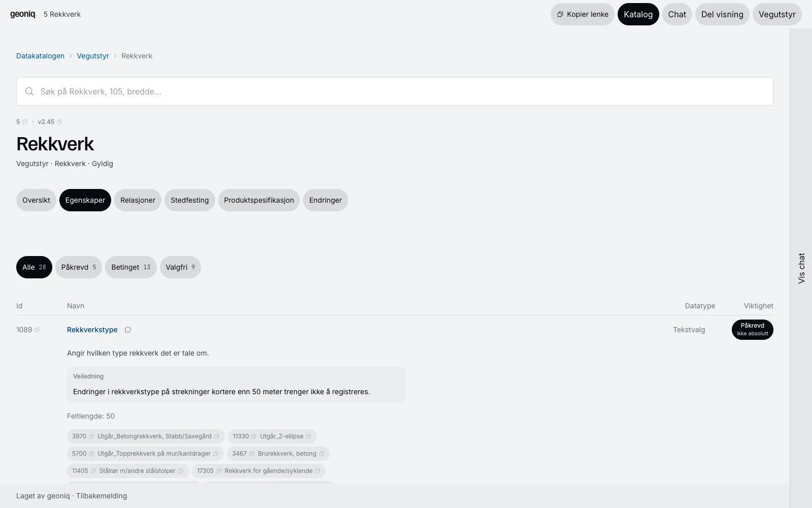Filter properties by Valgfri 9
This screenshot has height=508, width=812.
coord(180,267)
